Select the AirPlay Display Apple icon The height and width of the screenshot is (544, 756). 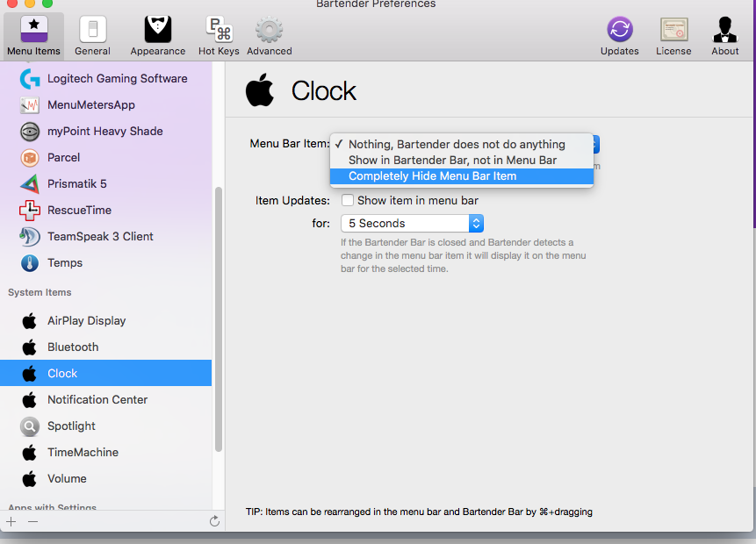[30, 321]
